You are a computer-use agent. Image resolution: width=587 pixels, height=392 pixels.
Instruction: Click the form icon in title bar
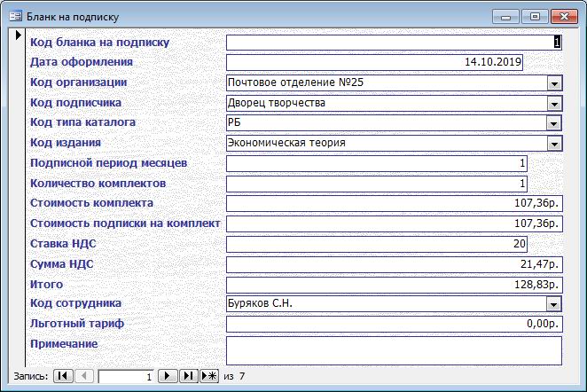[x=14, y=16]
